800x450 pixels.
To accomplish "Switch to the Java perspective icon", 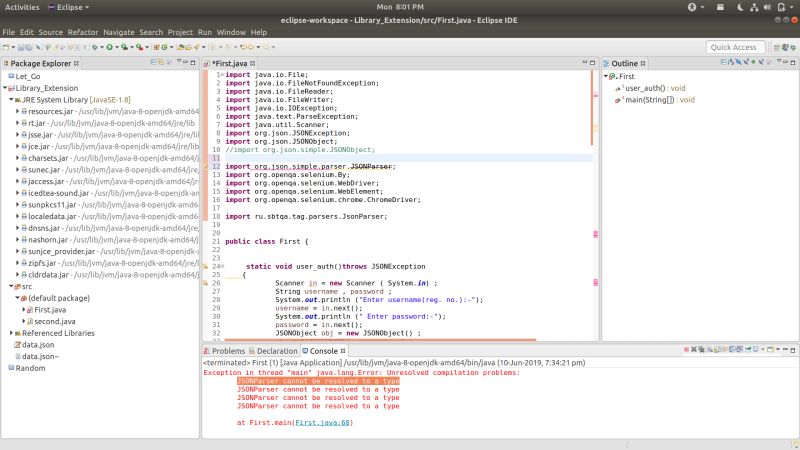I will pyautogui.click(x=786, y=47).
